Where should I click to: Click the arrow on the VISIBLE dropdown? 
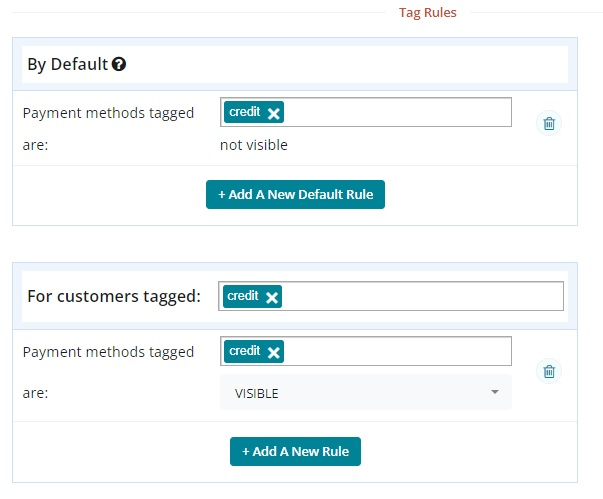[494, 393]
